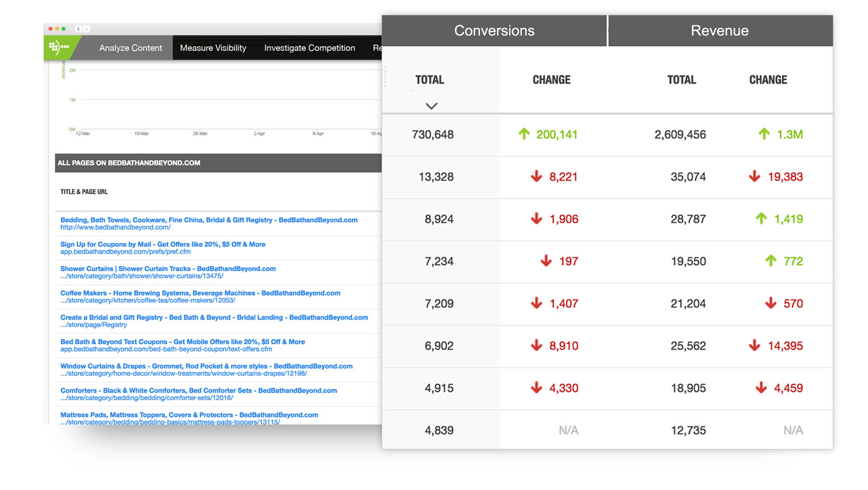This screenshot has height=490, width=868.
Task: Open Bed Bath & Beyond Text Coupons link
Action: 182,342
